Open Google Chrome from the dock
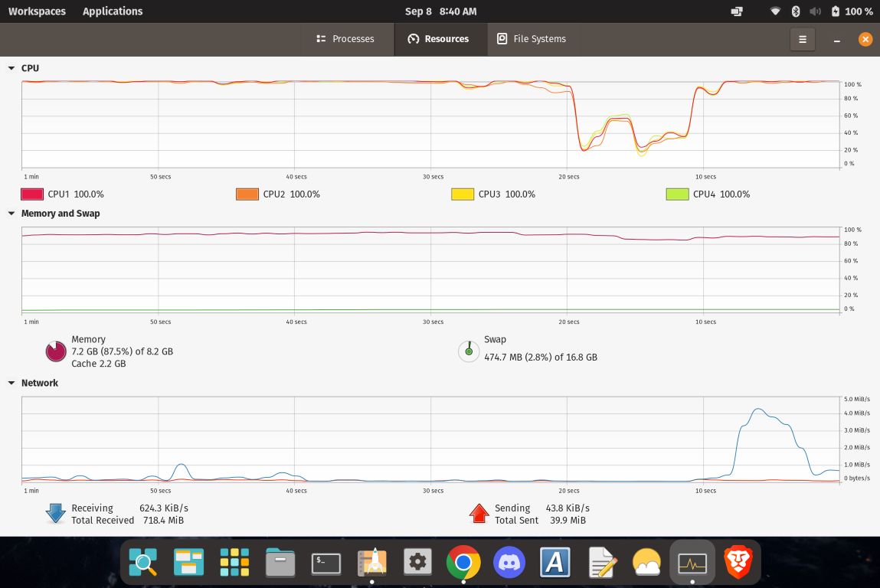The width and height of the screenshot is (880, 588). 463,563
